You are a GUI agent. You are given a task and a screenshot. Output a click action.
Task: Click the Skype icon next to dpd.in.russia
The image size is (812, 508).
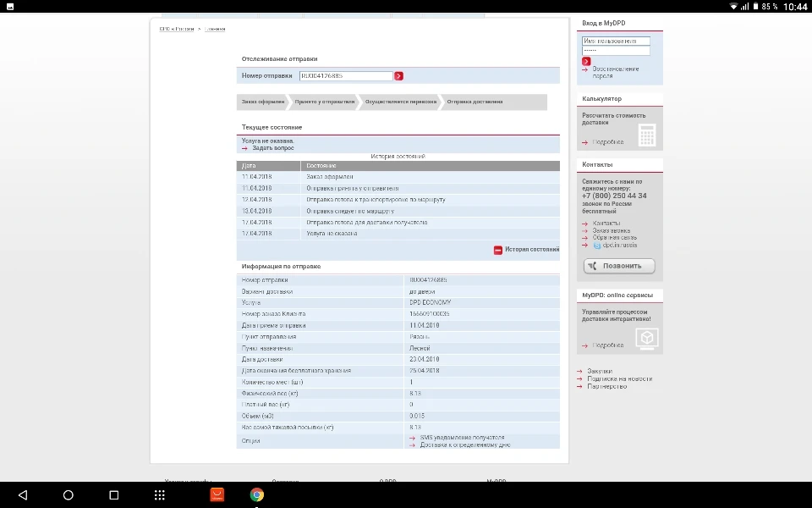(x=596, y=246)
